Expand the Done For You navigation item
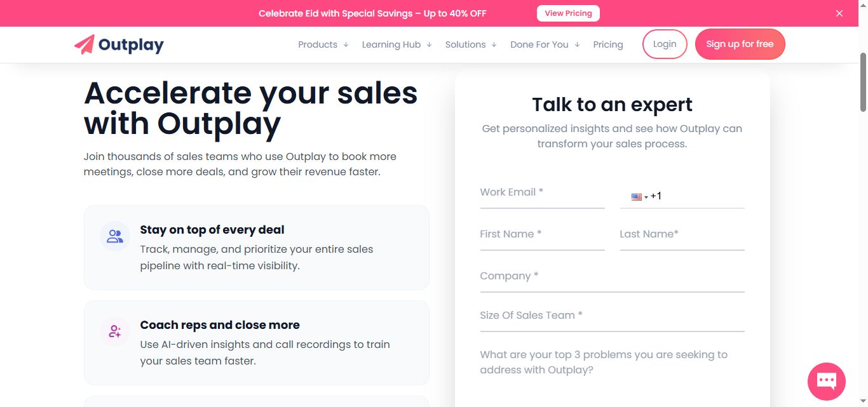This screenshot has width=868, height=407. click(540, 44)
